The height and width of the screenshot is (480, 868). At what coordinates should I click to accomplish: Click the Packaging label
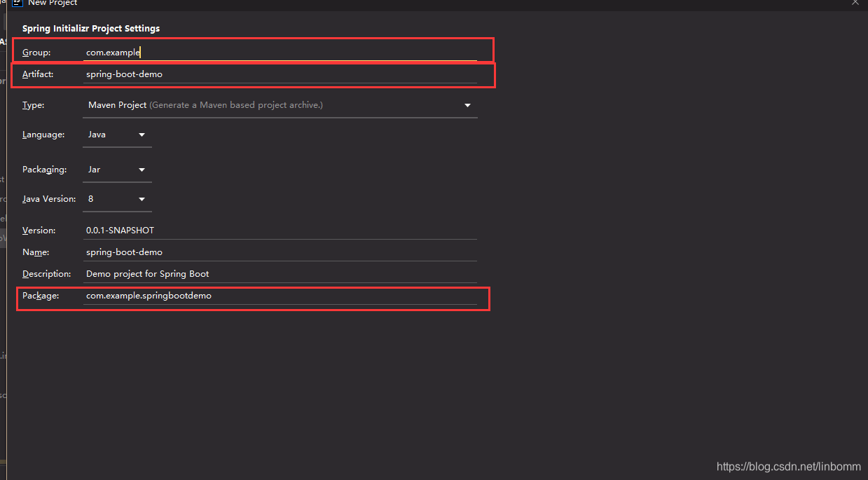(x=44, y=170)
